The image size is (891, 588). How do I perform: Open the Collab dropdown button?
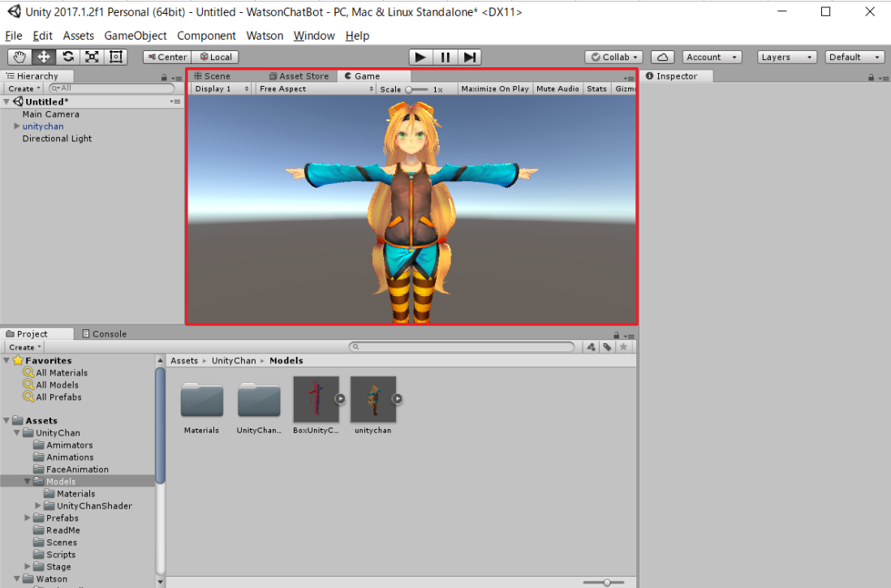pyautogui.click(x=613, y=57)
